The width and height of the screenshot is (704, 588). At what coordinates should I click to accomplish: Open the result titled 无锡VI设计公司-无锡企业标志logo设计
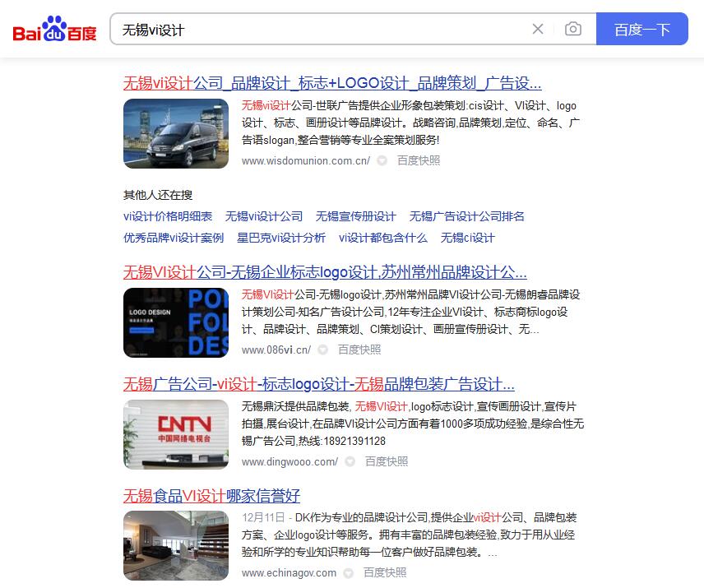(x=325, y=272)
